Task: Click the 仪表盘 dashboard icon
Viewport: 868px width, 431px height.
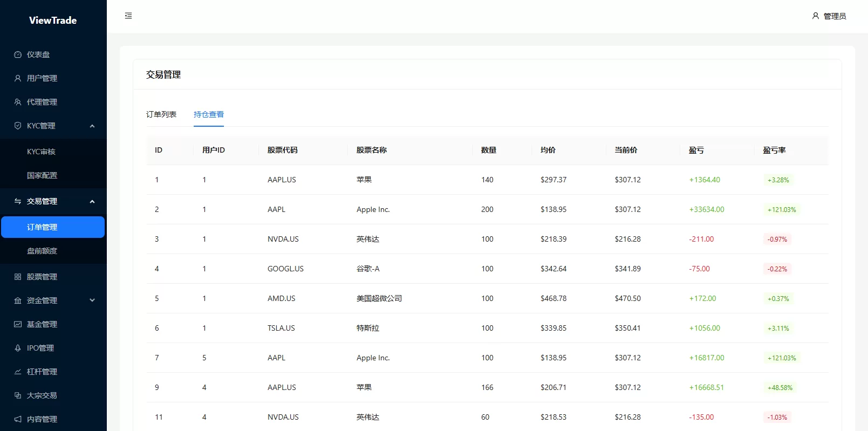Action: (x=18, y=54)
